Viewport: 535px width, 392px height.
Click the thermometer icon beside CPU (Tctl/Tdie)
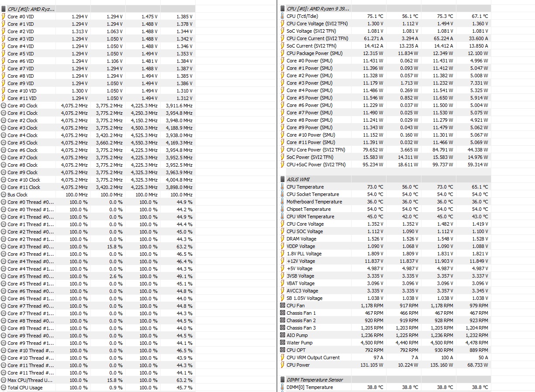coord(282,16)
